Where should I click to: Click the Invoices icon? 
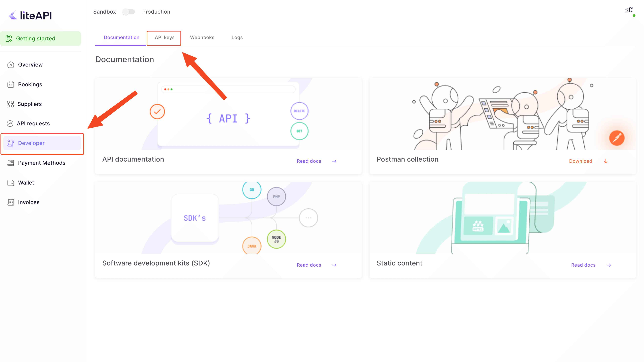[11, 202]
